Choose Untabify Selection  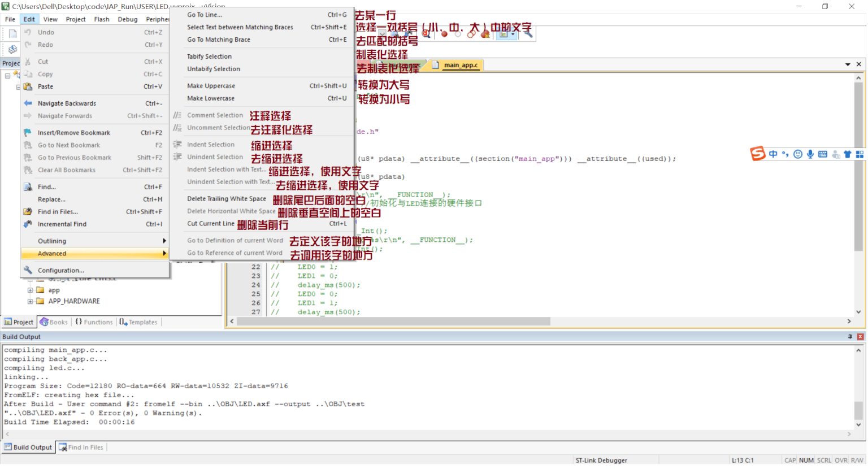pyautogui.click(x=262, y=69)
